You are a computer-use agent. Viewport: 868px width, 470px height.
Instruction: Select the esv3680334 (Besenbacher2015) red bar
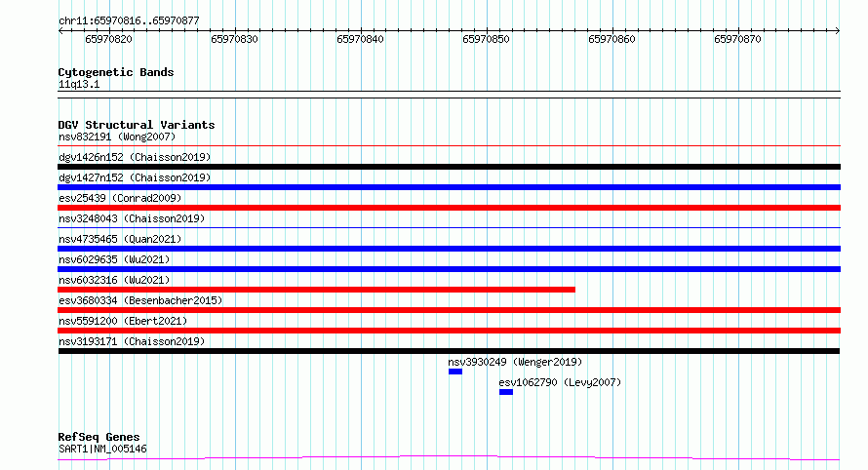coord(449,310)
